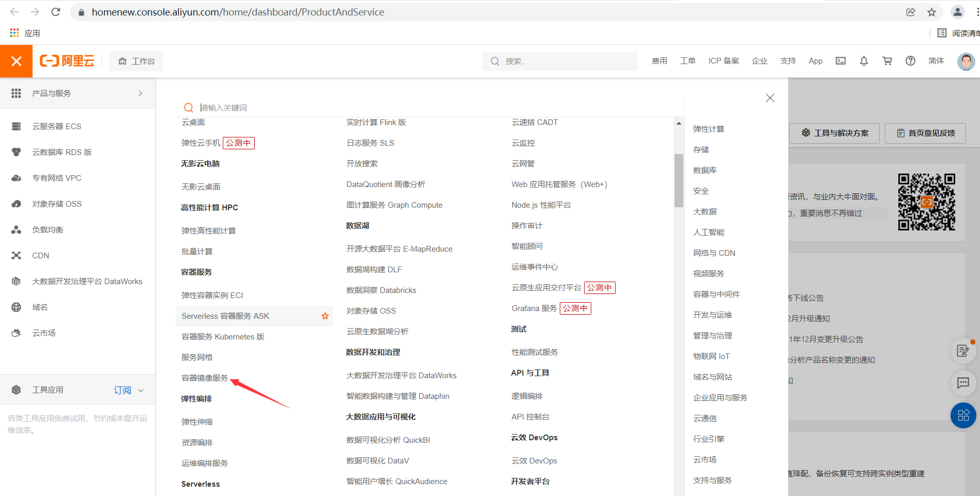Open 云市场 sidebar icon
The image size is (980, 496).
coord(17,333)
